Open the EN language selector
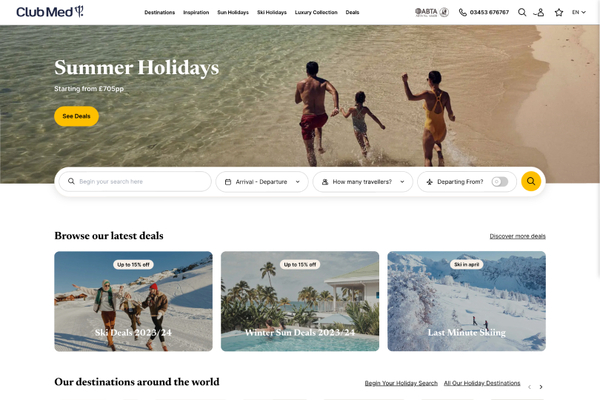Image resolution: width=600 pixels, height=400 pixels. point(579,12)
